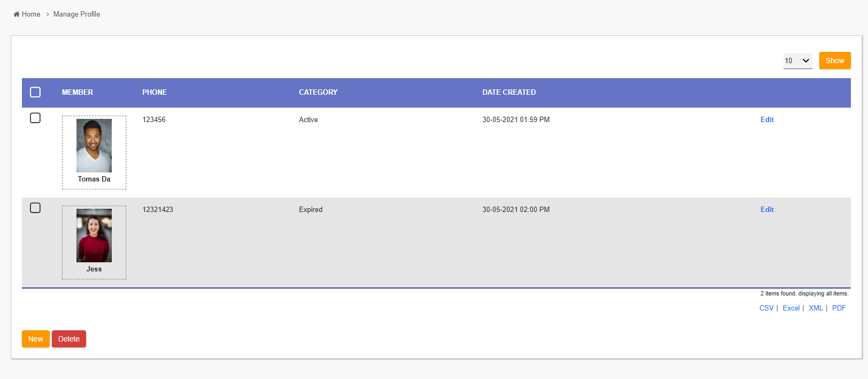Click Tomas Da's profile photo
This screenshot has height=379, width=868.
point(94,145)
